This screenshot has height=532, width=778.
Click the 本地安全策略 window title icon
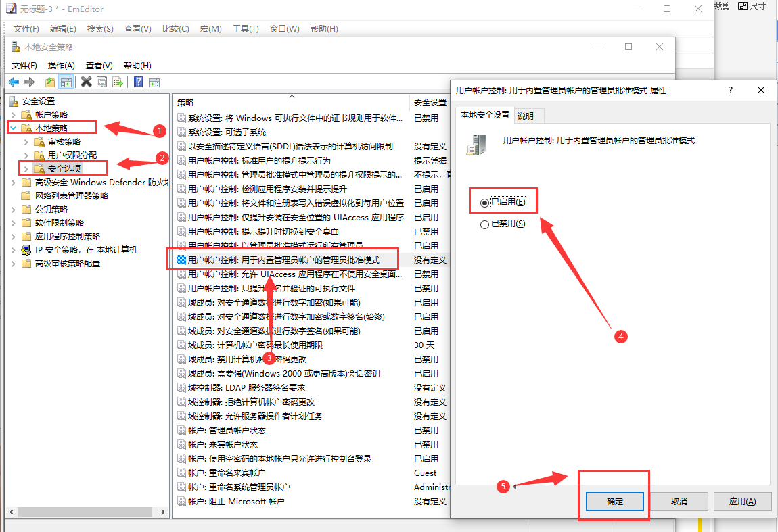(16, 47)
